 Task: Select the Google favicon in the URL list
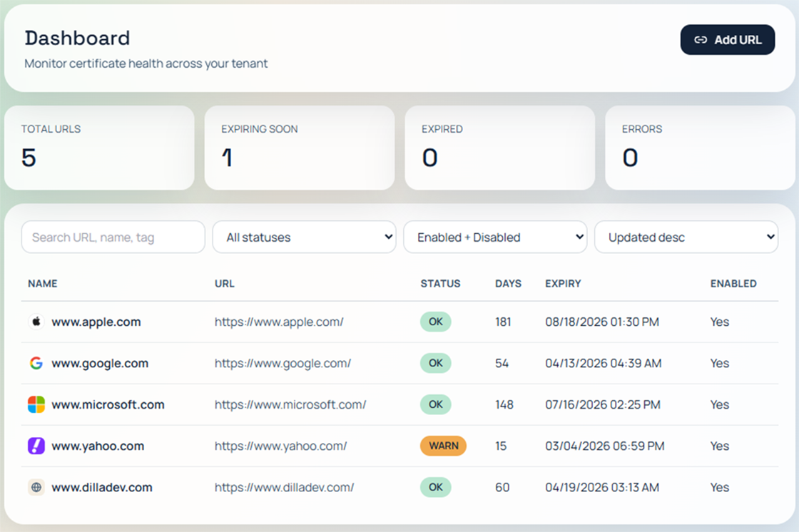tap(36, 363)
